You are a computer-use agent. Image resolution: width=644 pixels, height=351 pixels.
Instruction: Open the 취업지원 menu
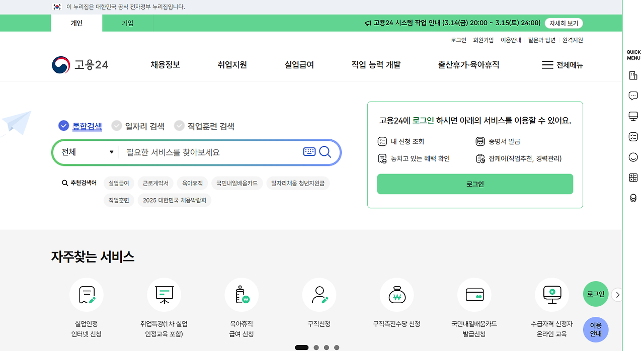(x=232, y=65)
